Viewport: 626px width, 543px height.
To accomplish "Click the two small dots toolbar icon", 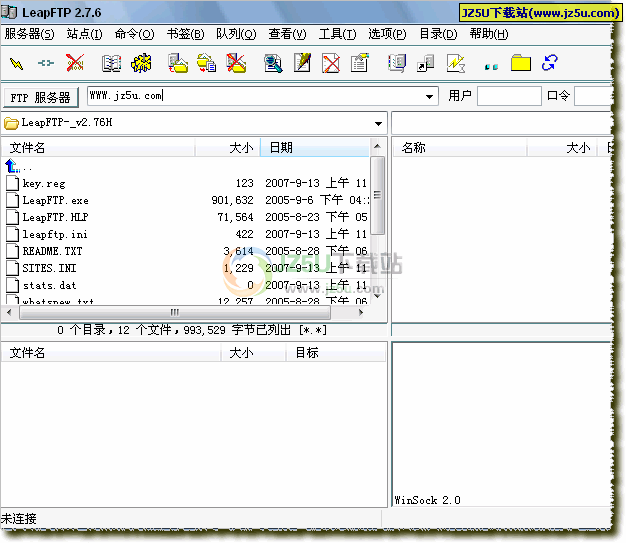I will click(x=491, y=67).
